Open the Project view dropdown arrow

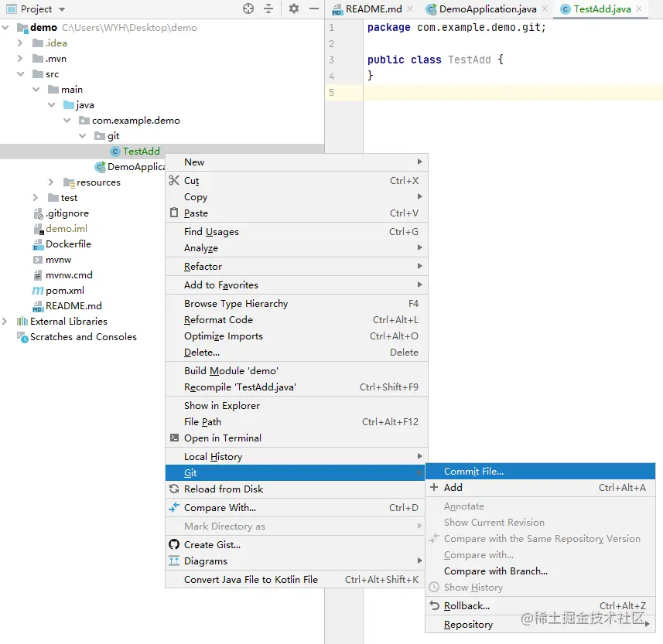coord(62,9)
